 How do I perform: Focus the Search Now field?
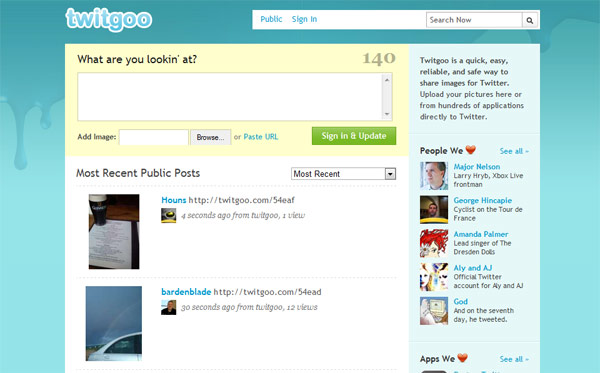coord(474,20)
